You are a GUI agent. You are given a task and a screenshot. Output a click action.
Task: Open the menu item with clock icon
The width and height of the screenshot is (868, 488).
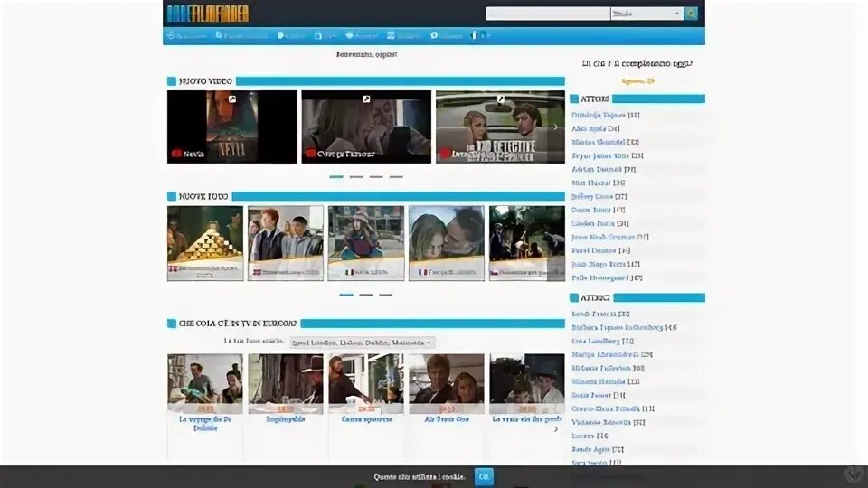(x=186, y=35)
